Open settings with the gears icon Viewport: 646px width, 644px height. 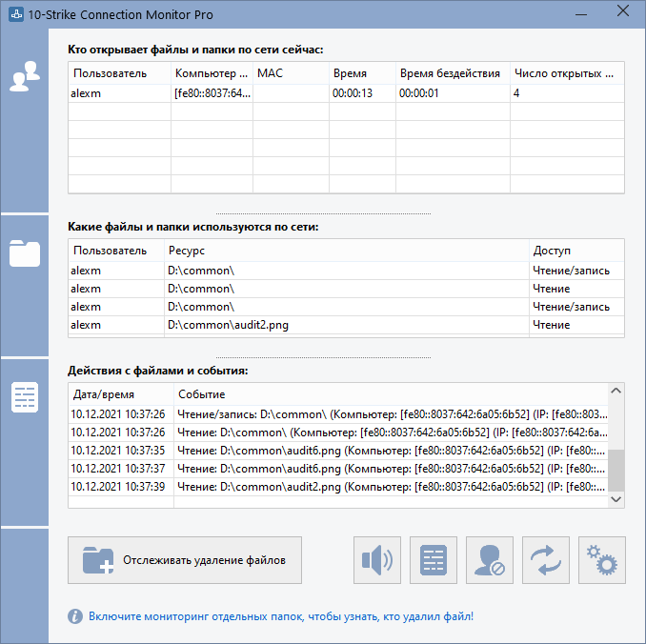click(602, 560)
